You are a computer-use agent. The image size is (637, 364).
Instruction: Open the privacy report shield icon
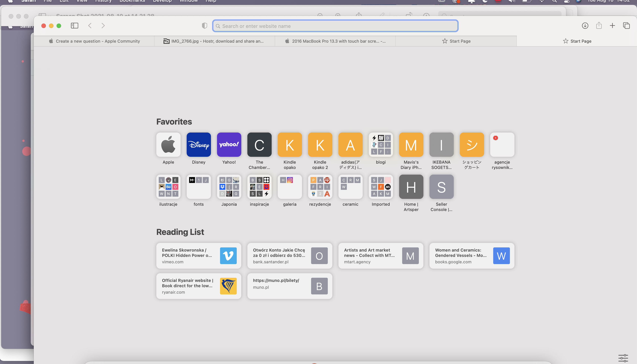click(x=204, y=26)
